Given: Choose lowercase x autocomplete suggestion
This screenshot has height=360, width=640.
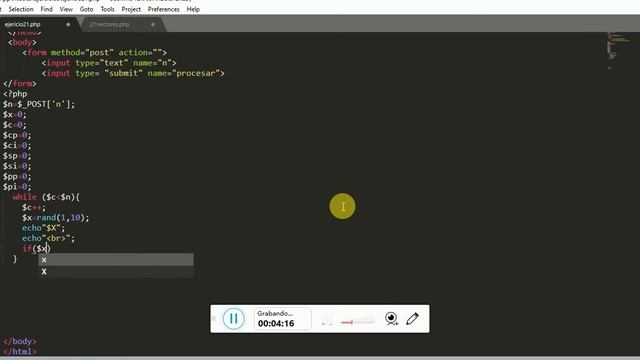Looking at the screenshot, I should click(116, 260).
